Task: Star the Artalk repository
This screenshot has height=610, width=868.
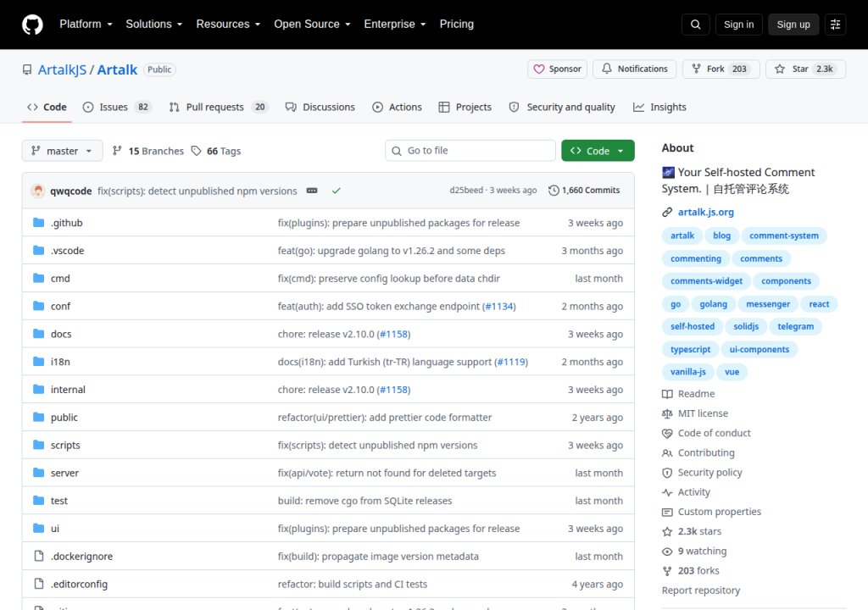Action: point(805,69)
